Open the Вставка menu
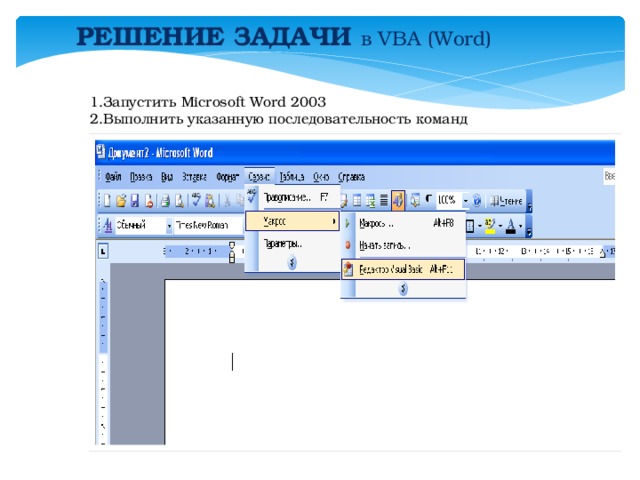The width and height of the screenshot is (640, 480). (x=194, y=177)
